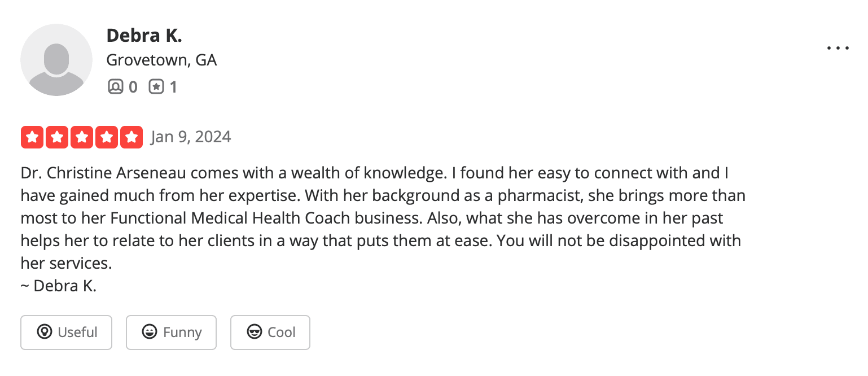Click the first red rating star

[32, 137]
